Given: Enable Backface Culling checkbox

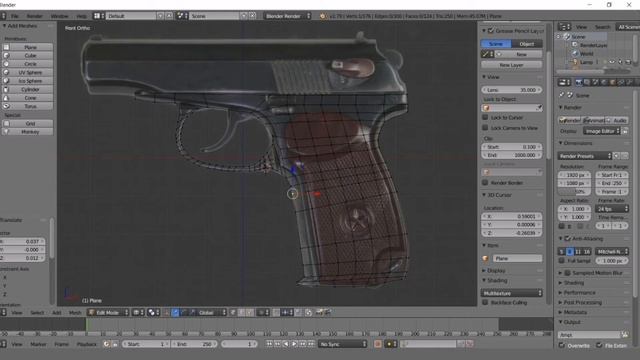Looking at the screenshot, I should click(x=485, y=302).
